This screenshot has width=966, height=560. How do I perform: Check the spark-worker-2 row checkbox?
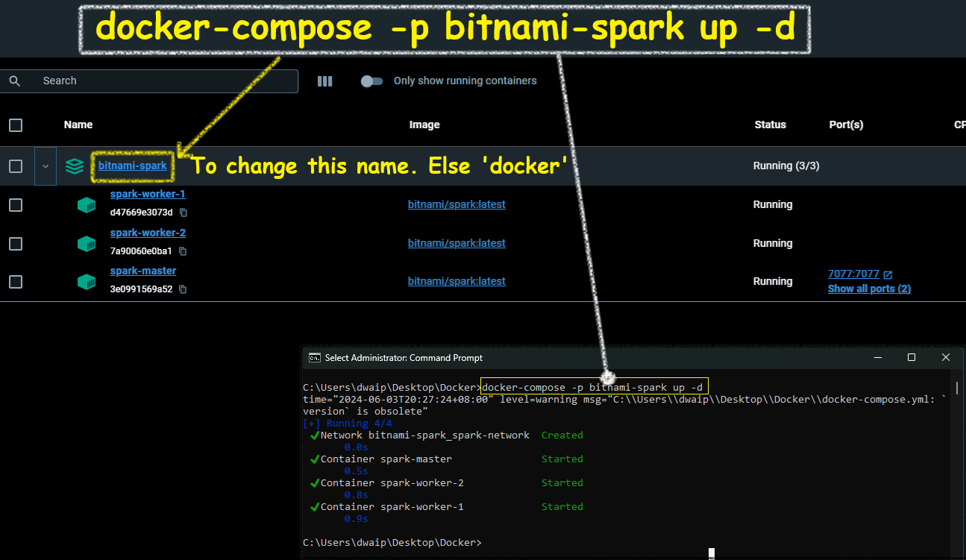[16, 244]
